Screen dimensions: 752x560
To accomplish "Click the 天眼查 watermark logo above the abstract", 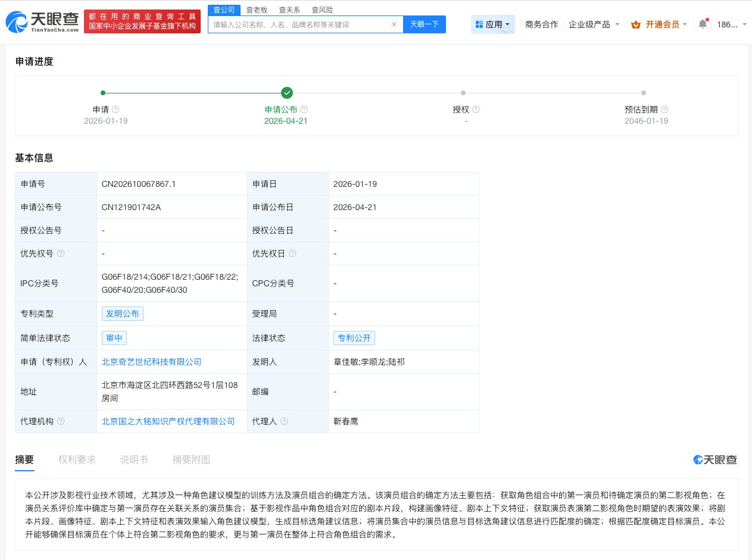I will [x=715, y=459].
